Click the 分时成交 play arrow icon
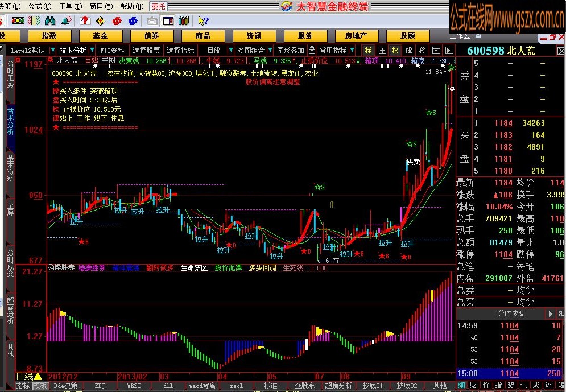566x392 pixels. point(550,313)
